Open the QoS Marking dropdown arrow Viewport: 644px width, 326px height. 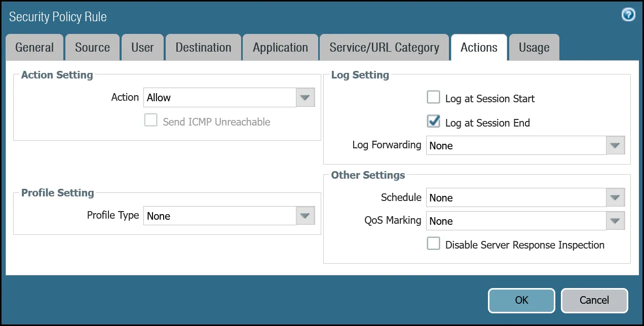615,221
